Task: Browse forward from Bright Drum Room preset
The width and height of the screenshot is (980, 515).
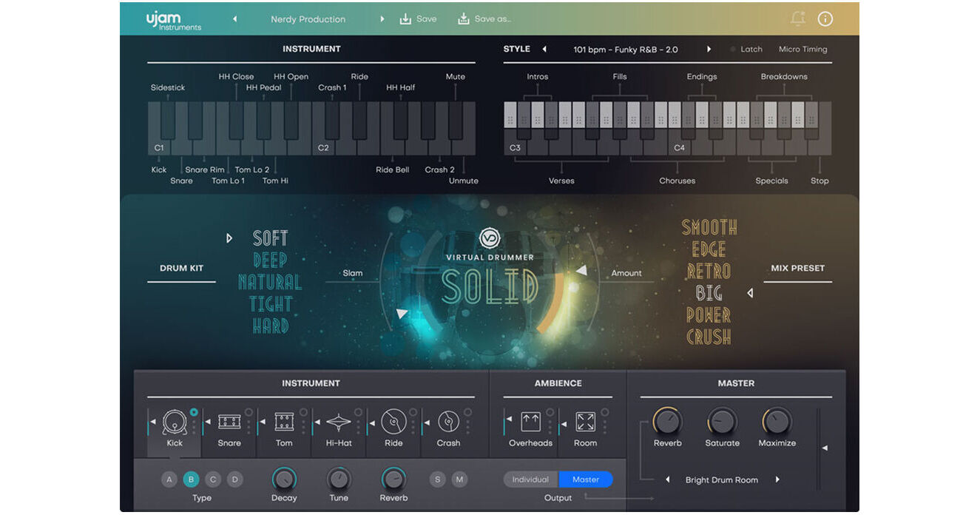Action: (778, 479)
